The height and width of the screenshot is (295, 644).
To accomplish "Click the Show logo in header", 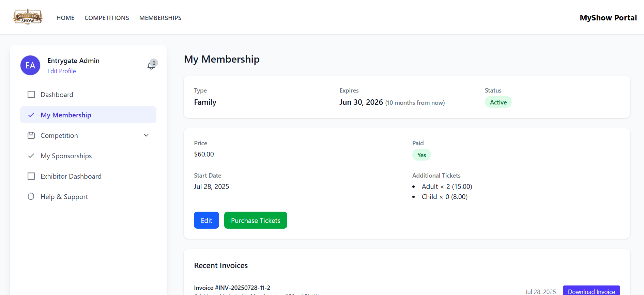I will (x=28, y=17).
